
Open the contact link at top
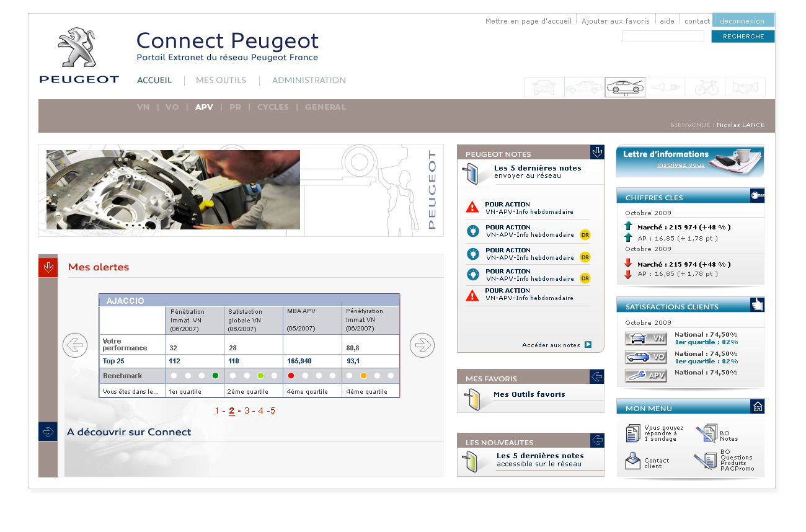[697, 21]
